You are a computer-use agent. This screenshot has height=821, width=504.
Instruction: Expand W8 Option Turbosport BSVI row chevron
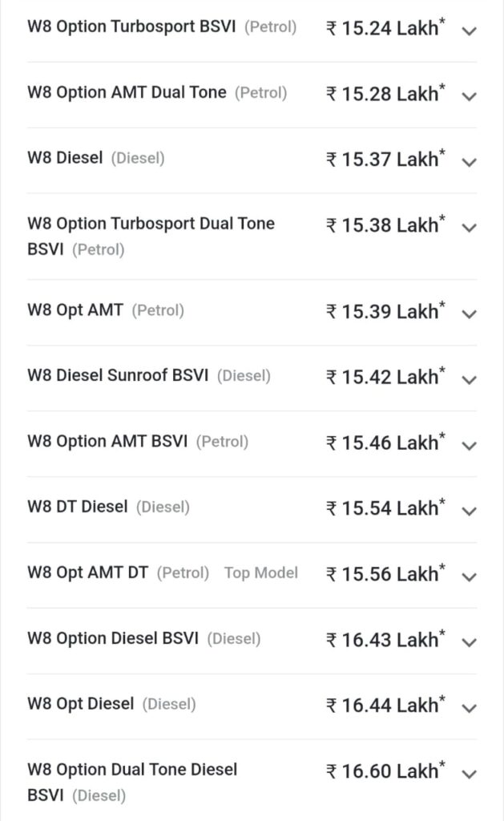(470, 30)
